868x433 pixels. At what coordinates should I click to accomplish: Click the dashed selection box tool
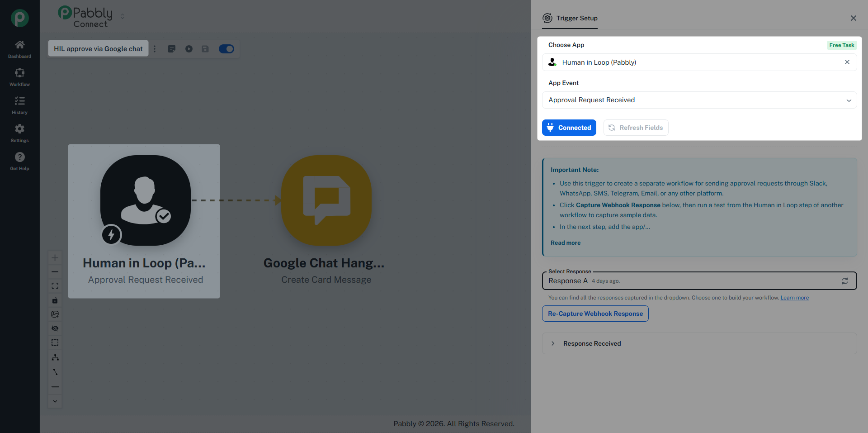tap(55, 343)
